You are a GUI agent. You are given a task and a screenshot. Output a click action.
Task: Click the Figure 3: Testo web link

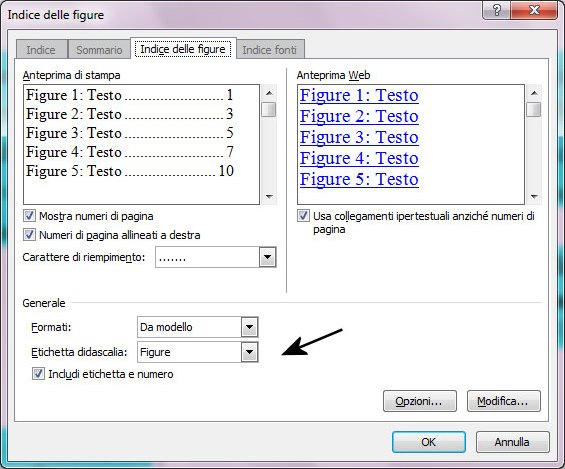pyautogui.click(x=359, y=137)
